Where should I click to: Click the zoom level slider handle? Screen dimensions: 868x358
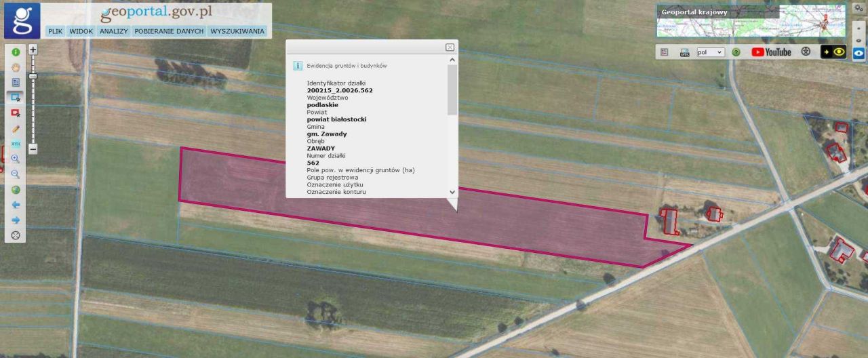[x=33, y=77]
